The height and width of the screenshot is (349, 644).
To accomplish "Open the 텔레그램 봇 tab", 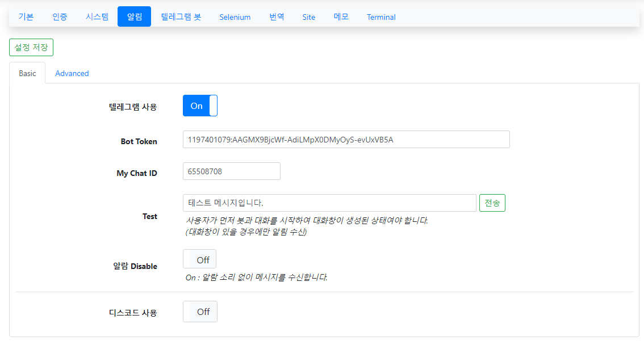I will [181, 17].
